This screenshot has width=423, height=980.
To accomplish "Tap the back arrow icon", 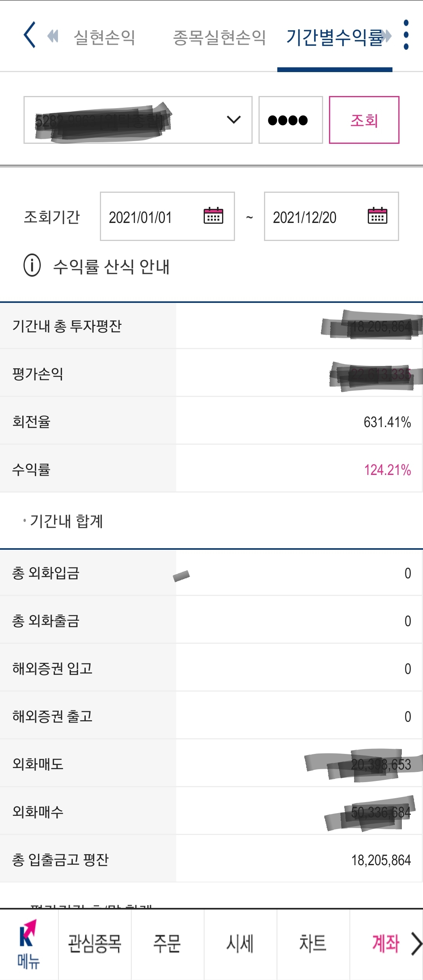I will [30, 35].
